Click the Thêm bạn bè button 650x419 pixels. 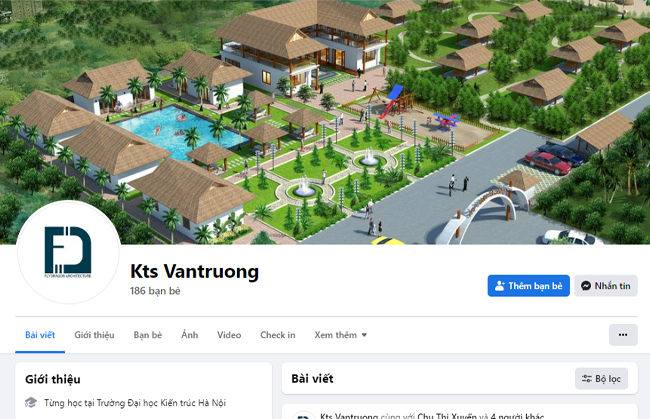point(529,286)
